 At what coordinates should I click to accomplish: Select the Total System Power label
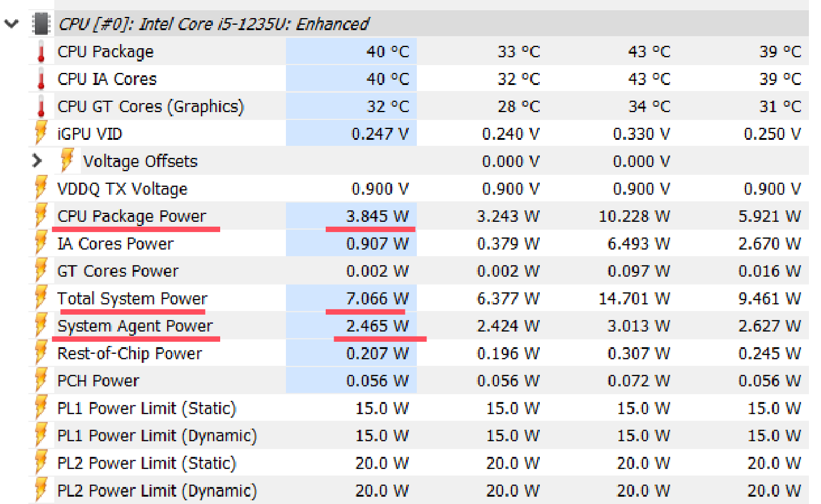coord(133,299)
